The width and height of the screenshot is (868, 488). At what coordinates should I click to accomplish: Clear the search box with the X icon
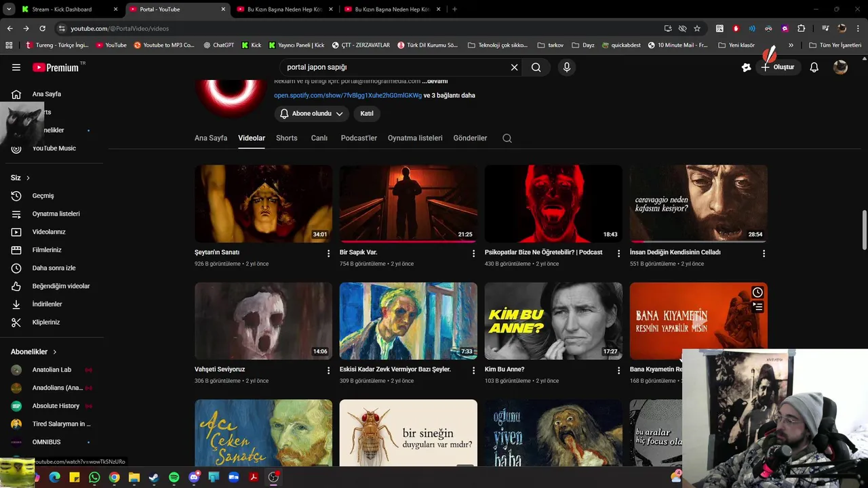(514, 67)
